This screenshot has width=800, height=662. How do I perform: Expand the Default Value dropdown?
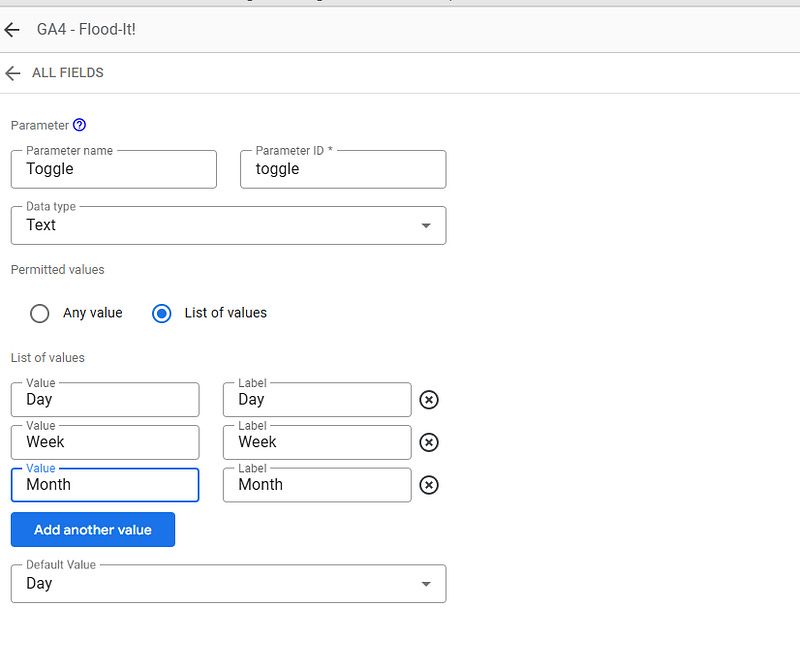tap(229, 583)
